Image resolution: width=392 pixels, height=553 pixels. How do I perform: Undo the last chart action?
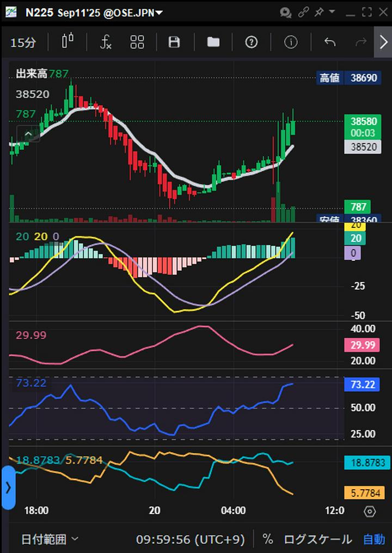(329, 42)
